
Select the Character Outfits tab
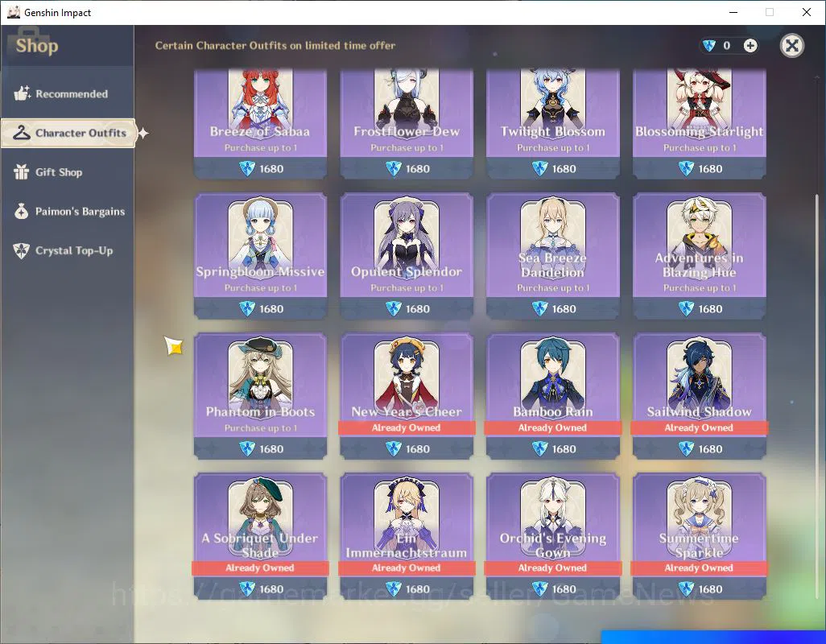coord(68,133)
